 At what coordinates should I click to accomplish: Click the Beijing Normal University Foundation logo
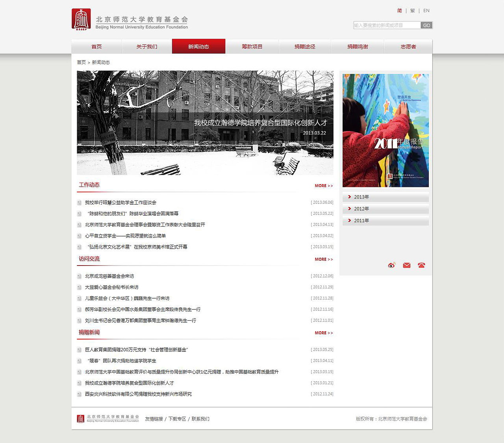(x=130, y=19)
